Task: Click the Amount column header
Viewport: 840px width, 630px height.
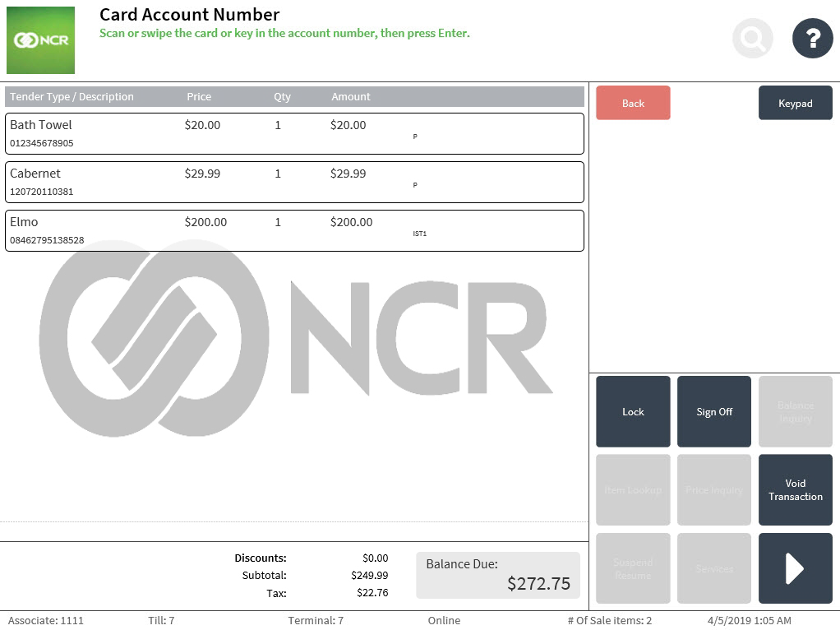Action: [x=351, y=96]
